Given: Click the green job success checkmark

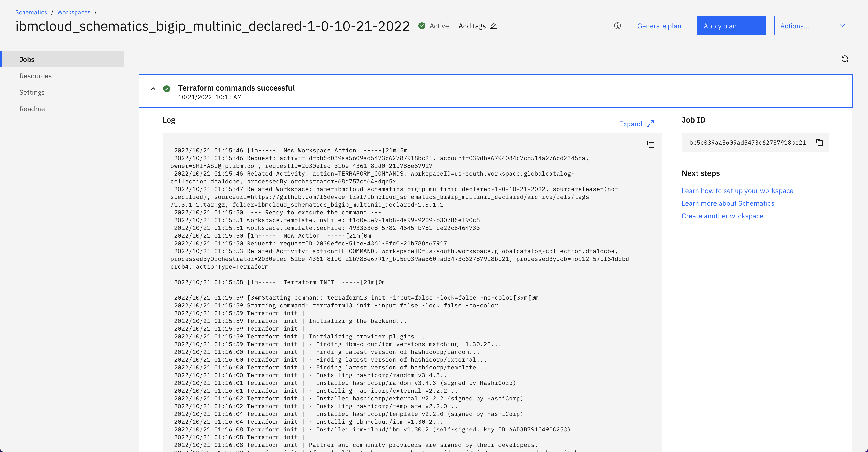Looking at the screenshot, I should point(166,89).
